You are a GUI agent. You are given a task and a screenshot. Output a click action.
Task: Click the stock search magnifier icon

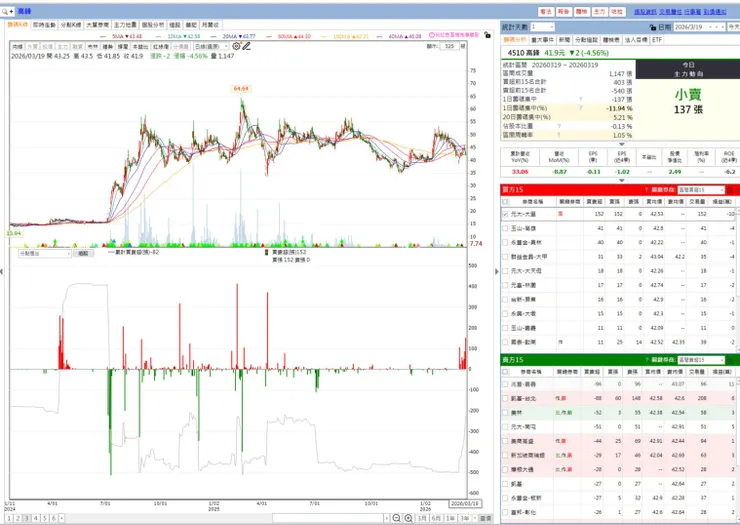point(5,11)
